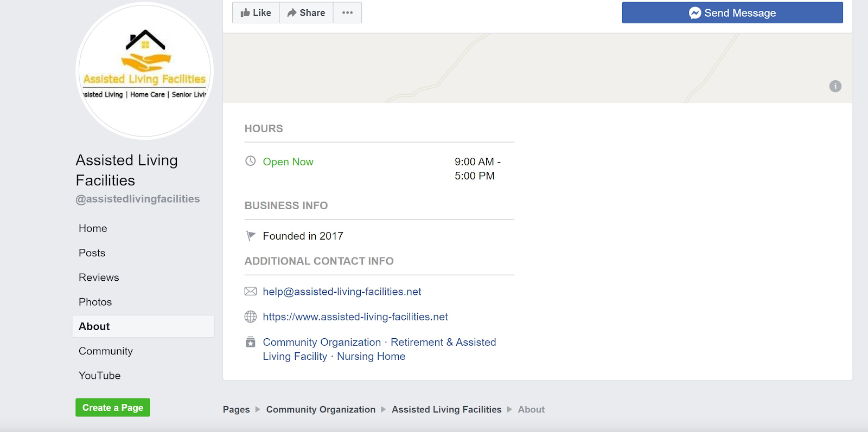Image resolution: width=868 pixels, height=432 pixels.
Task: Click the Assisted Living Facilities profile logo
Action: point(145,70)
